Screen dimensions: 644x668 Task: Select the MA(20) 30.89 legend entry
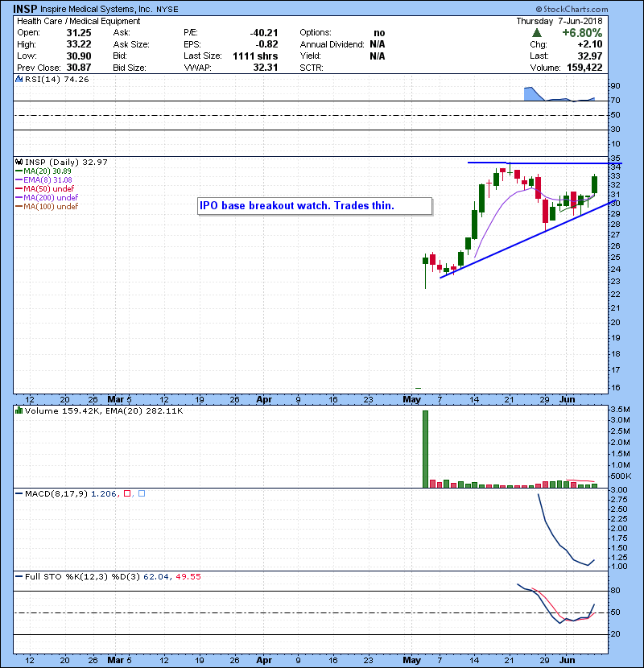click(43, 171)
